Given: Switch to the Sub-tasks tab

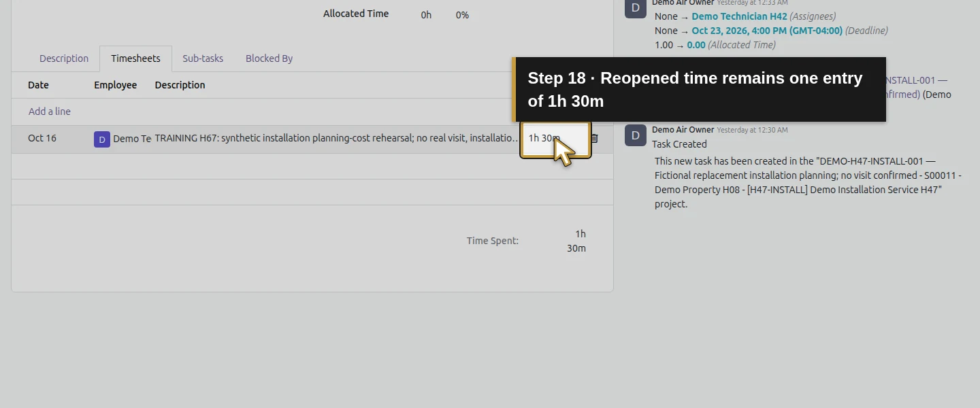Looking at the screenshot, I should pyautogui.click(x=203, y=58).
